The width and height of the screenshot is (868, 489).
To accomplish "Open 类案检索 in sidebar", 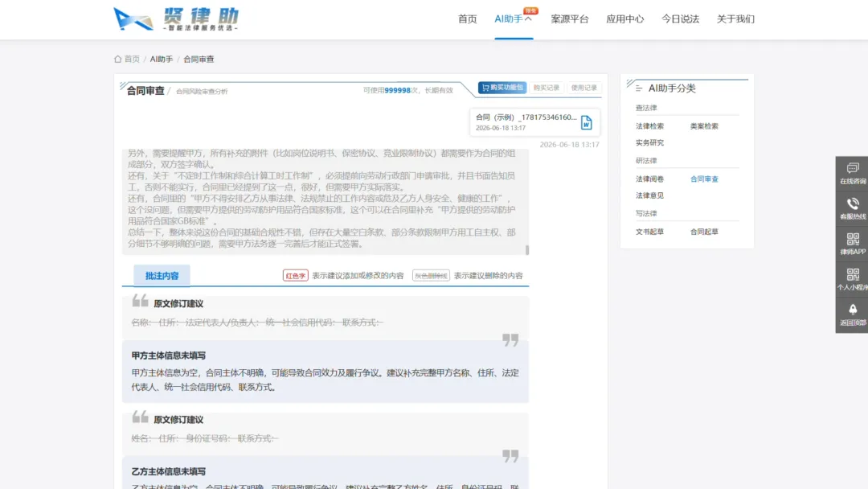I will [704, 126].
